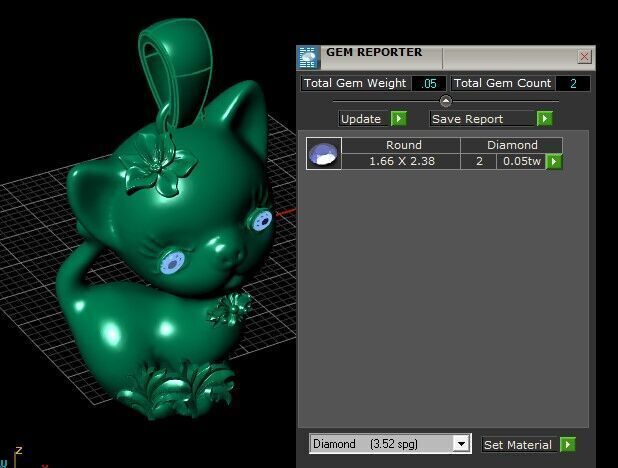Screen dimensions: 618x468
Task: Collapse the header with the round arrow
Action: pos(446,101)
